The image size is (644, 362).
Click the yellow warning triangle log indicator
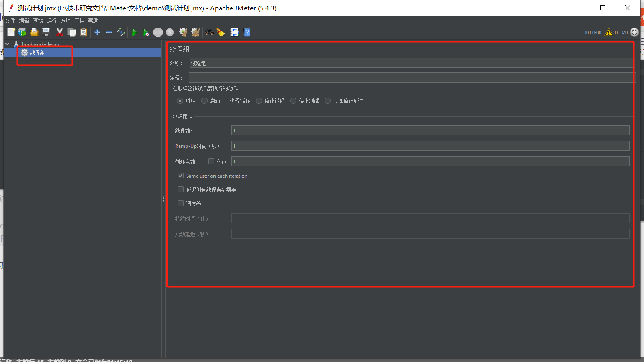pos(609,32)
